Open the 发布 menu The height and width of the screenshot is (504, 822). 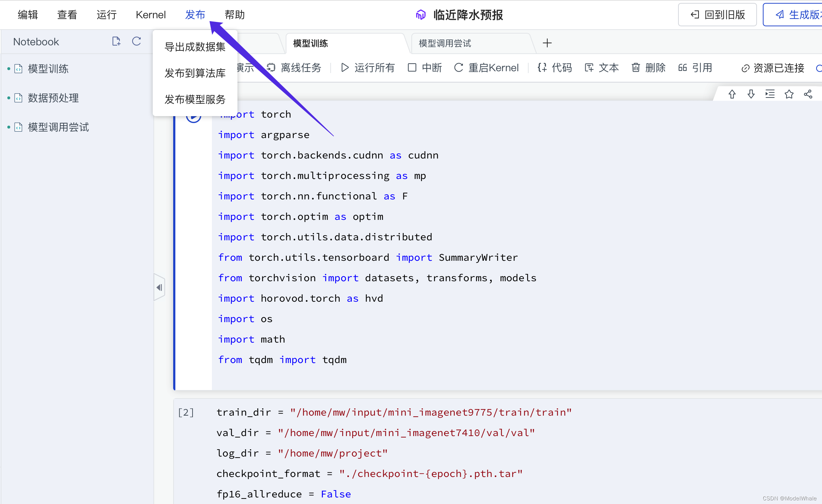(x=195, y=15)
